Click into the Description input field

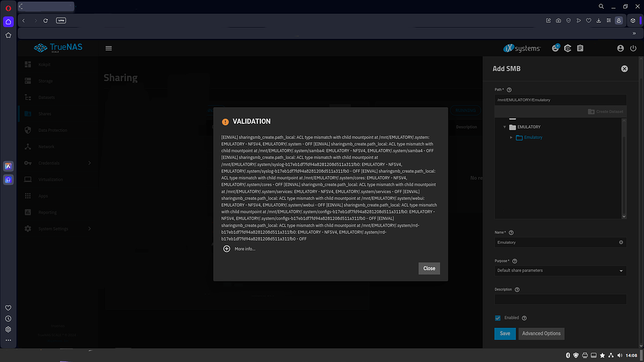[560, 300]
